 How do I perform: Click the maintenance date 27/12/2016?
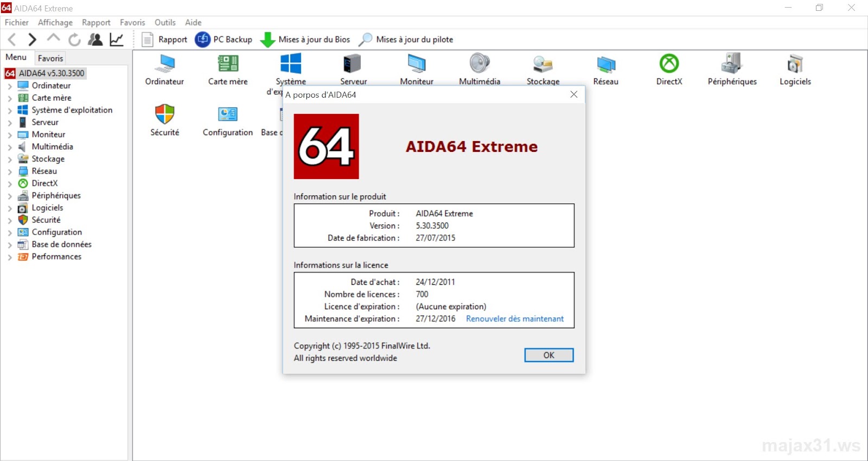click(436, 319)
